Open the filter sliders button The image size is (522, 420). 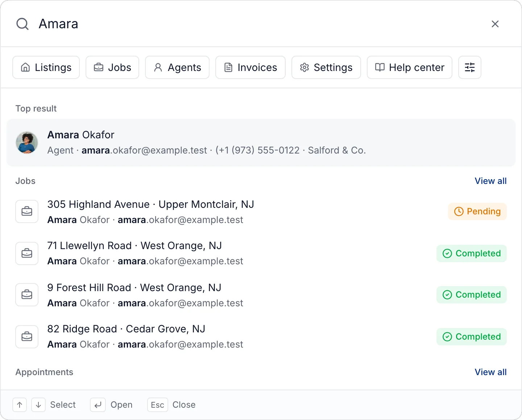pos(470,67)
